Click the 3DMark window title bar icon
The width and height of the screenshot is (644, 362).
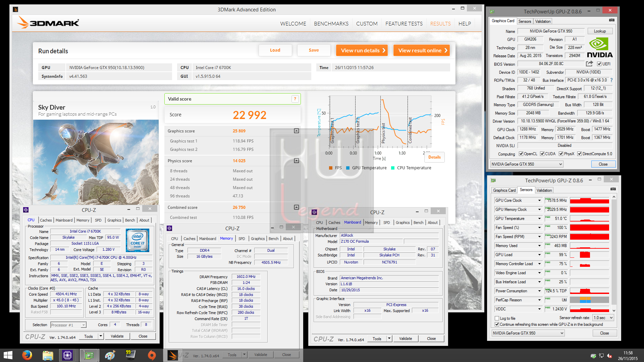(15, 9)
